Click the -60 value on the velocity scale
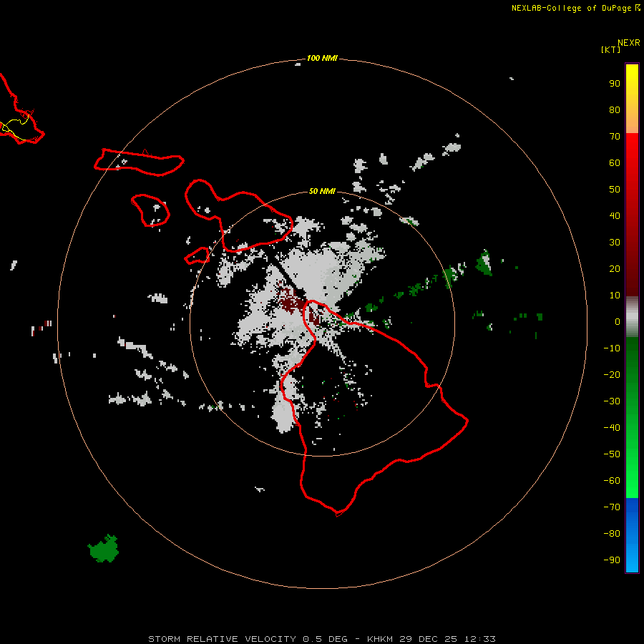 (612, 481)
